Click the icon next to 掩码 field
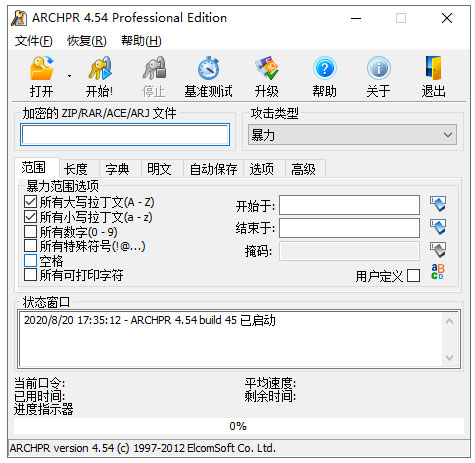Image resolution: width=475 pixels, height=463 pixels. [x=438, y=250]
